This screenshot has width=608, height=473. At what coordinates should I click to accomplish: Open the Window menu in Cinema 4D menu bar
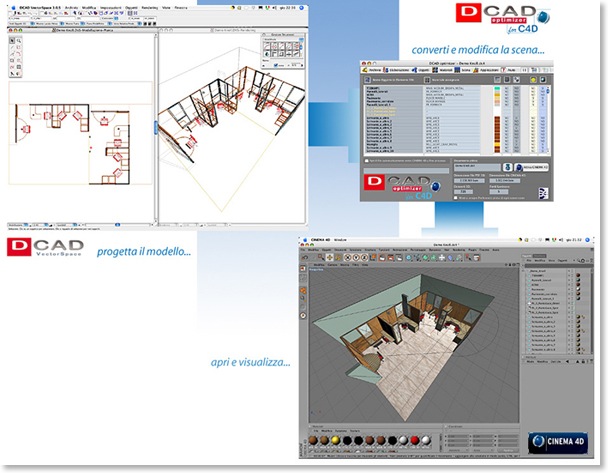click(340, 240)
